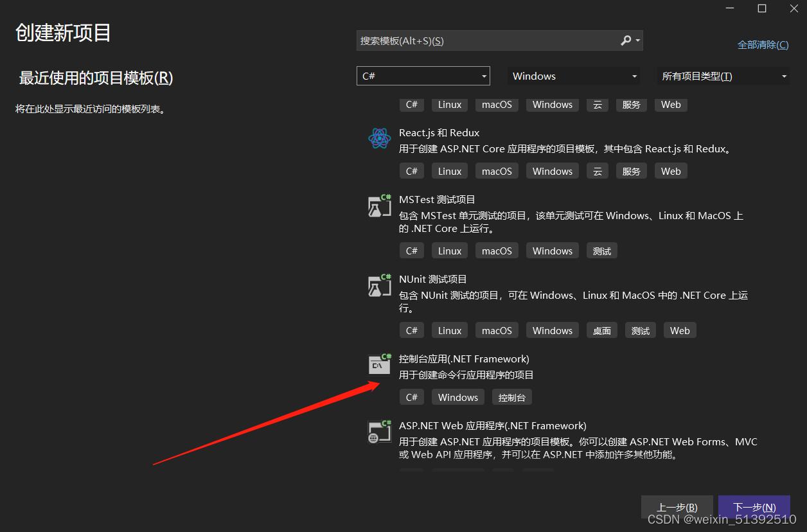Click the C# tag under Console App
Screen dimensions: 807x532
[412, 397]
